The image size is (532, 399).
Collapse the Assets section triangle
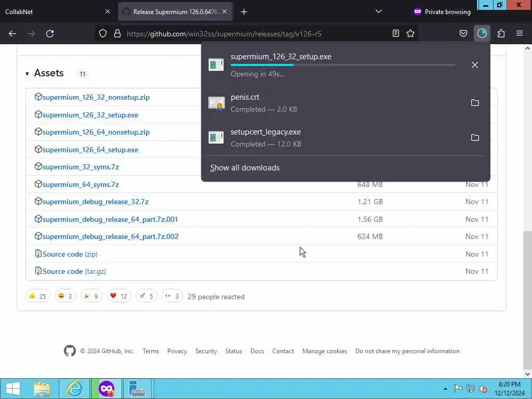coord(27,74)
